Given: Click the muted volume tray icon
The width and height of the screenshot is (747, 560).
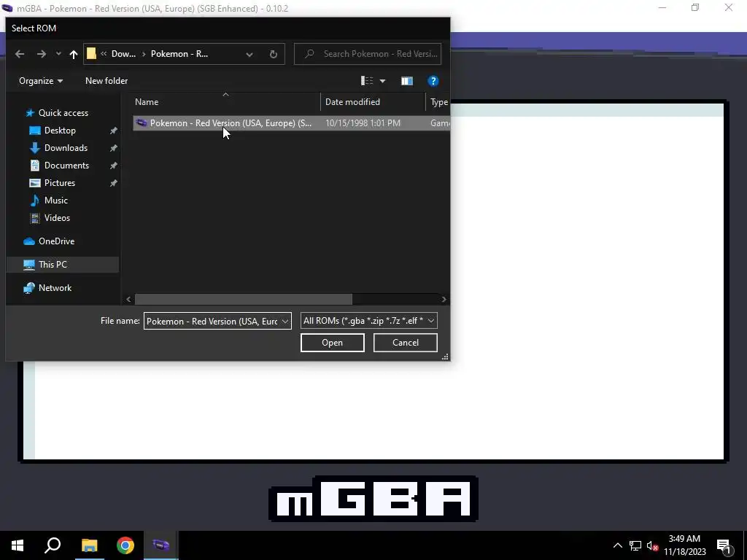Looking at the screenshot, I should (x=652, y=545).
